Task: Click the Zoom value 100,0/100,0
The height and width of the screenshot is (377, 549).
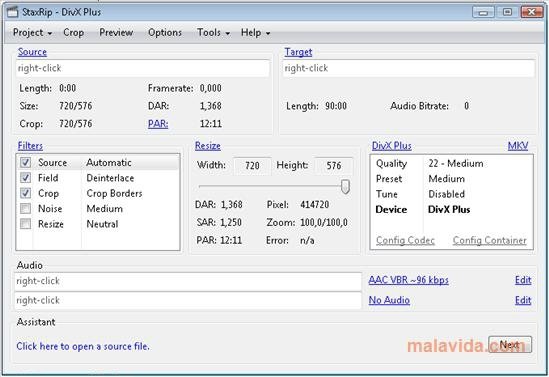Action: (324, 222)
